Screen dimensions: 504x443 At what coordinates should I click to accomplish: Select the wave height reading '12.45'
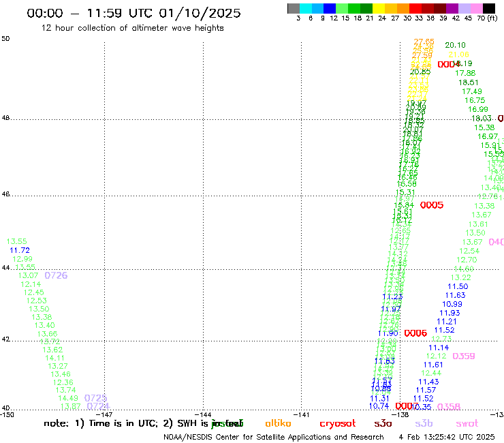(34, 292)
